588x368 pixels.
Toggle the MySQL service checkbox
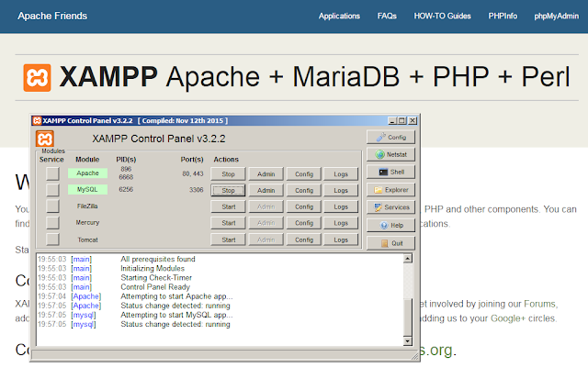tap(52, 190)
